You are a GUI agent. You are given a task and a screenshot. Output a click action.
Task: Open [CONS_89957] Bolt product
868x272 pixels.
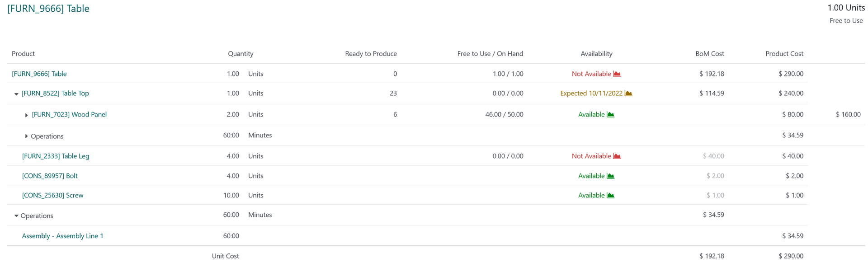pos(50,176)
